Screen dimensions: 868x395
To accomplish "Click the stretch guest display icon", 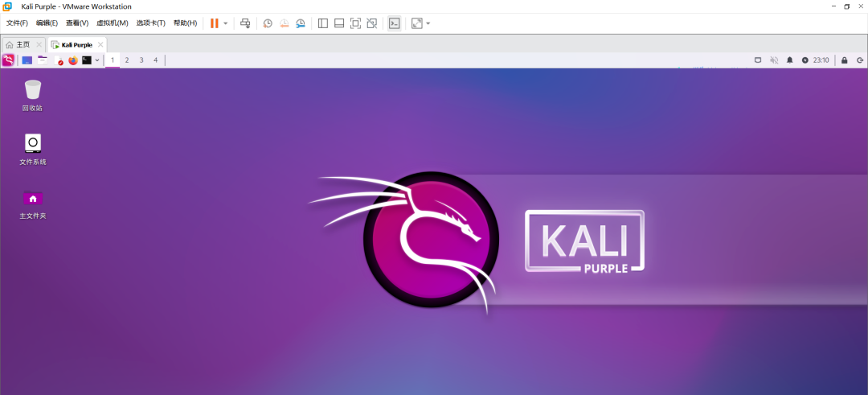I will 417,23.
